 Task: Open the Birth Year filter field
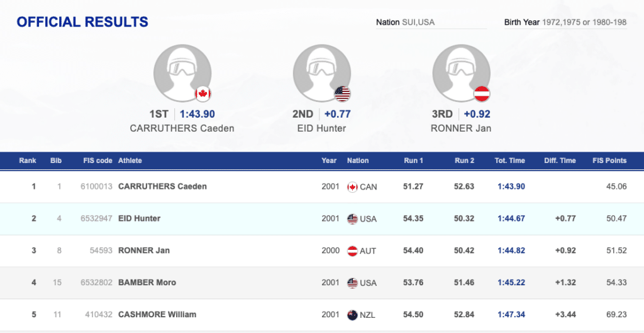click(x=572, y=23)
